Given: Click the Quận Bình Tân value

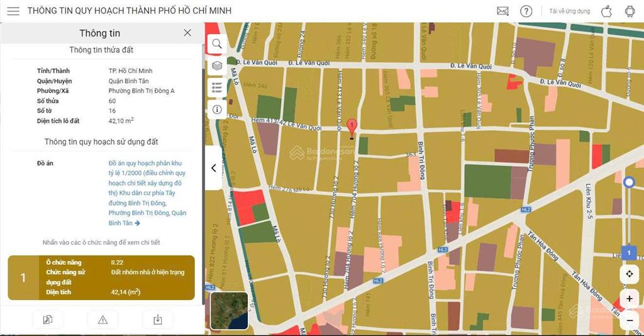Looking at the screenshot, I should 128,81.
